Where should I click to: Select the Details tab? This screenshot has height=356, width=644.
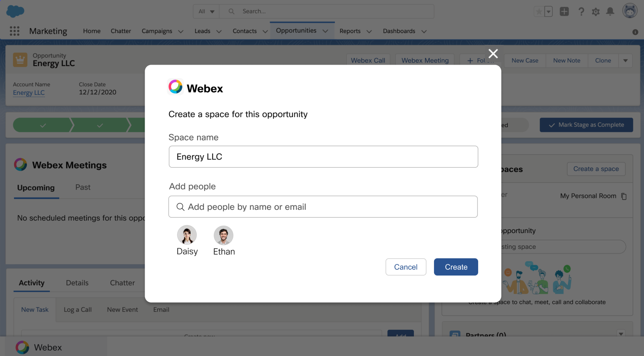coord(77,283)
